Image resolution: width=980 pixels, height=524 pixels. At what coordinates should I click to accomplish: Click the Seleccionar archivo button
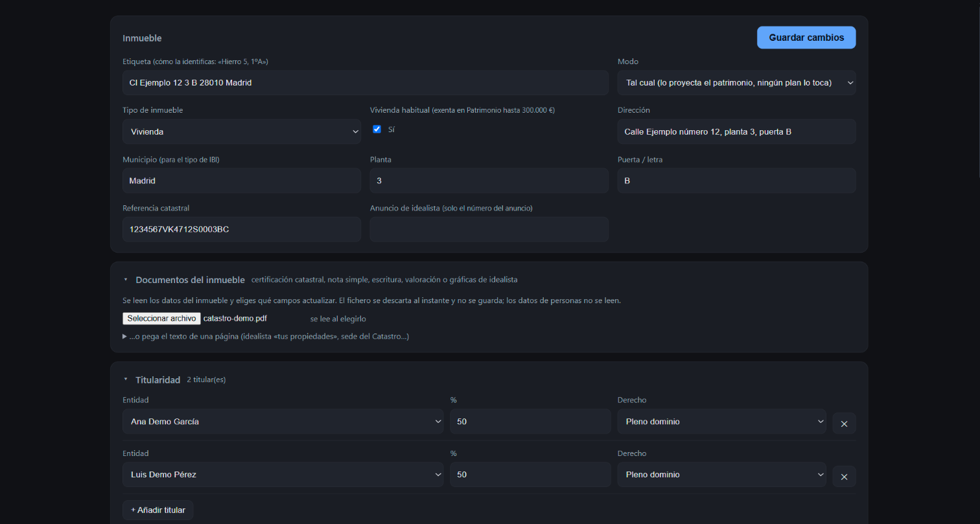tap(161, 319)
